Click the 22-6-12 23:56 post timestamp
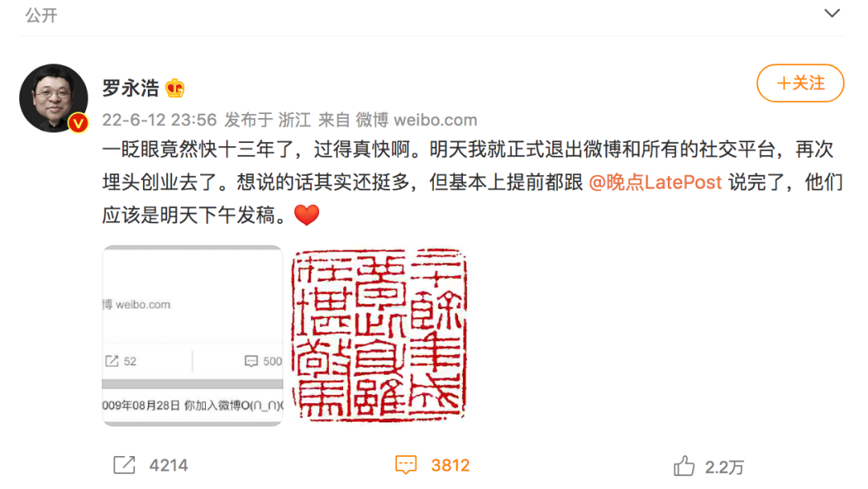The height and width of the screenshot is (489, 868). pyautogui.click(x=159, y=120)
